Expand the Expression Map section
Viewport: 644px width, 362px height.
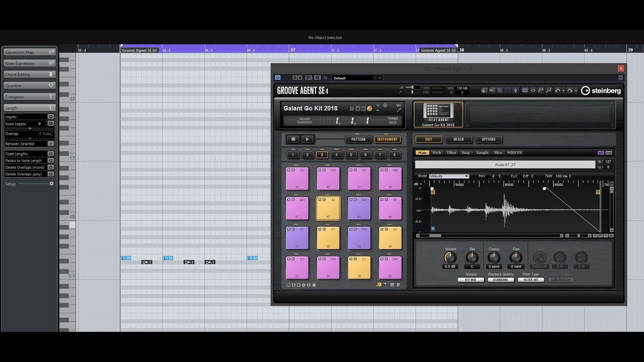tap(30, 52)
